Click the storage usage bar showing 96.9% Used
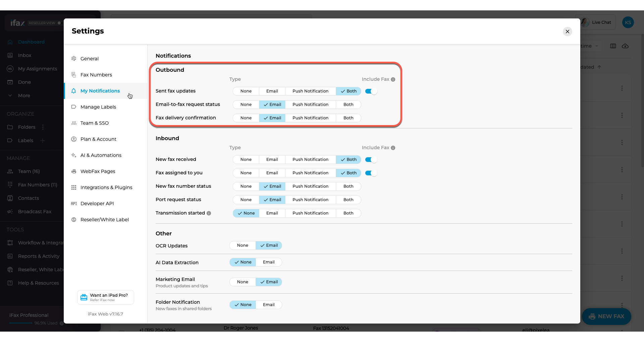 [x=20, y=323]
